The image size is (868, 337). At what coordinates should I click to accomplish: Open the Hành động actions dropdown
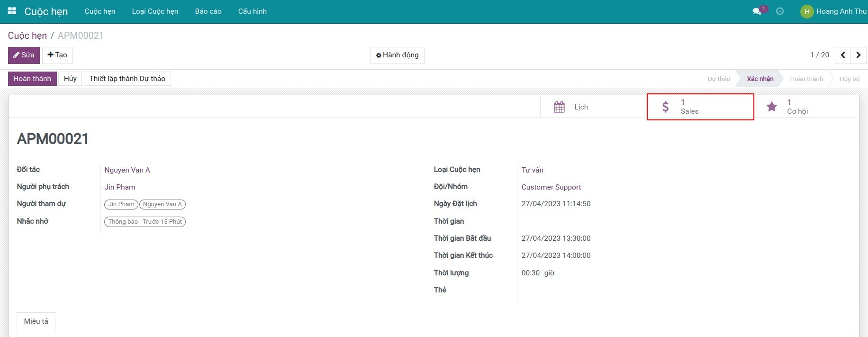[397, 55]
